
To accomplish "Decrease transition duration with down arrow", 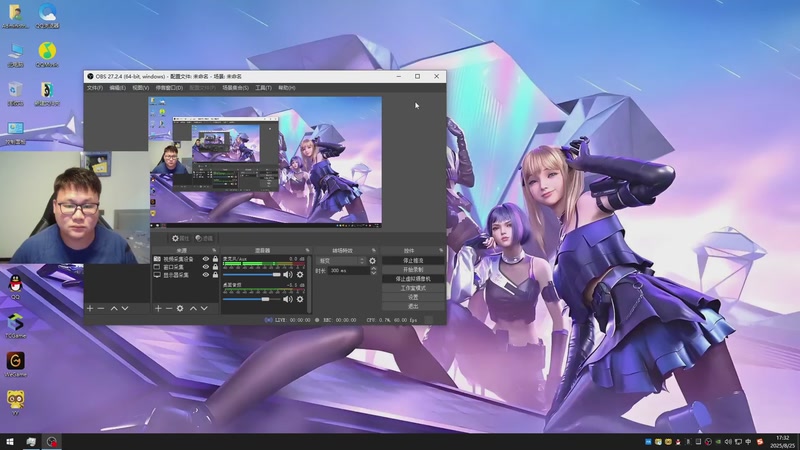I will click(x=373, y=273).
